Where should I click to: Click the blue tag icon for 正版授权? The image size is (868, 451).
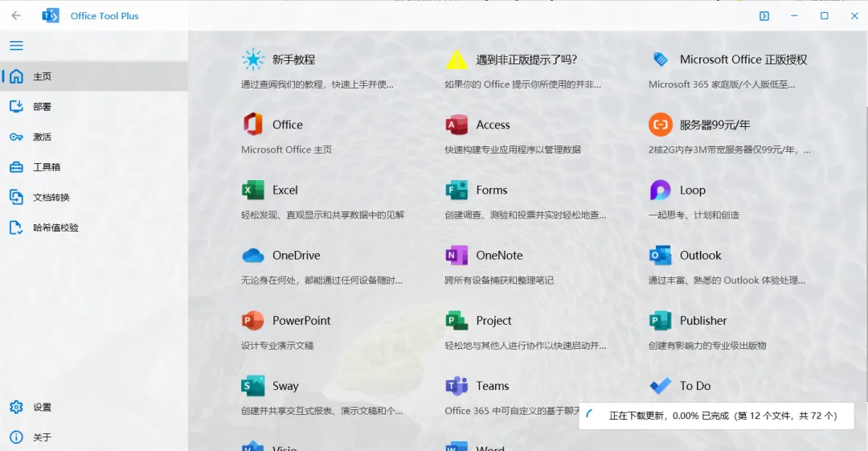point(661,59)
